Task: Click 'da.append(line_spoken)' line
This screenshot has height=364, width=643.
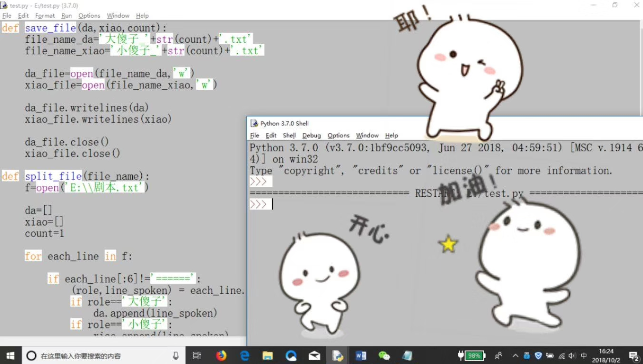Action: pos(156,313)
